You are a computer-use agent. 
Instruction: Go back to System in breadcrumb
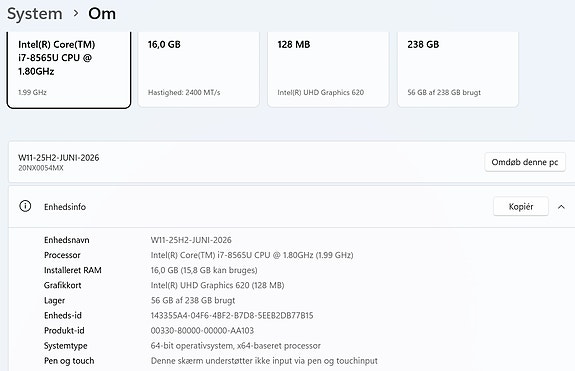pyautogui.click(x=35, y=14)
